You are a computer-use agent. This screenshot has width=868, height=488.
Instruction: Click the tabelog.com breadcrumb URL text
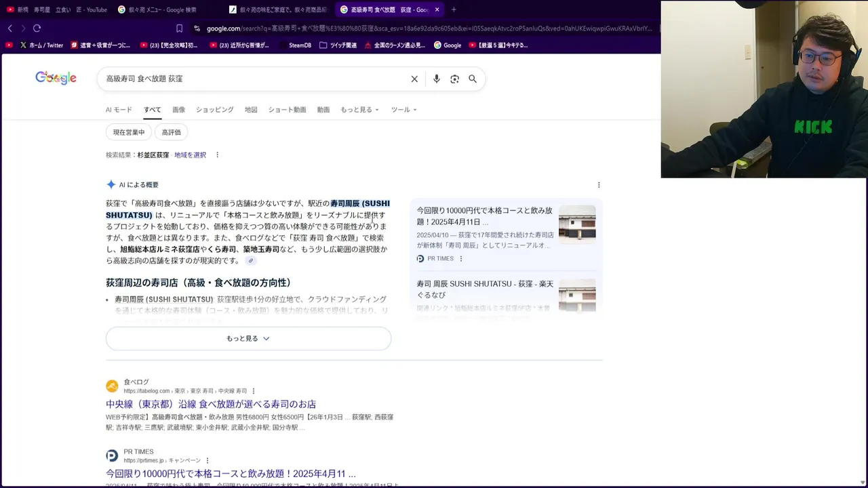point(185,391)
